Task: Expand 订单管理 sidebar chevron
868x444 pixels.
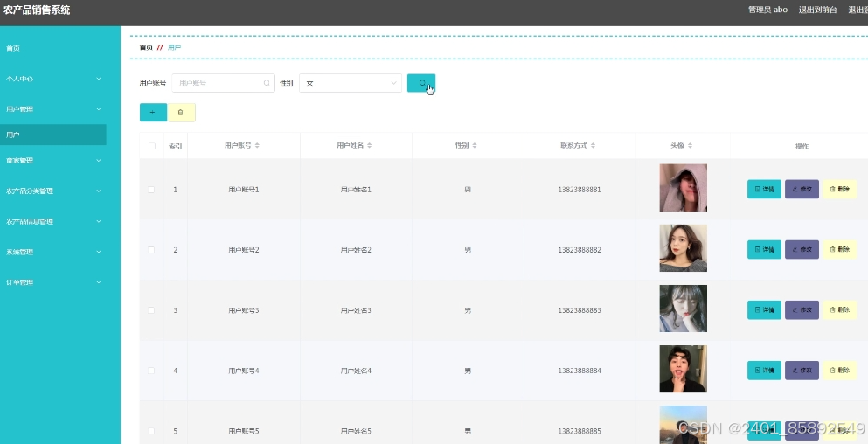Action: pos(99,282)
